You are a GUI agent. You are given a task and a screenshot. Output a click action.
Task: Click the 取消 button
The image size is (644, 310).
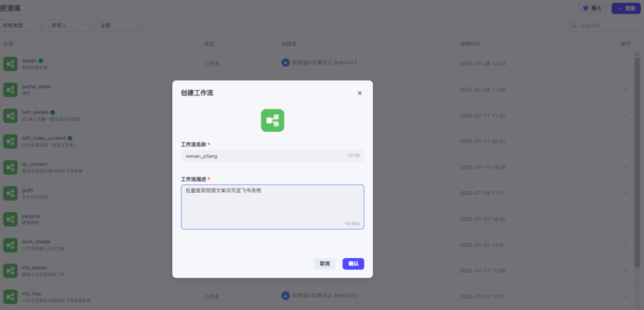324,263
